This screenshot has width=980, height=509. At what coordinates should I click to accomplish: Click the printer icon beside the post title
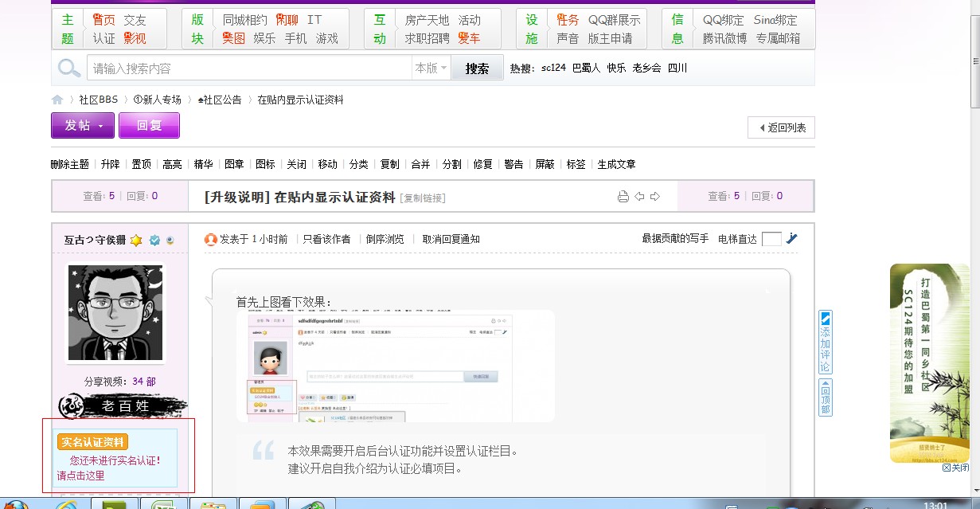[x=623, y=195]
